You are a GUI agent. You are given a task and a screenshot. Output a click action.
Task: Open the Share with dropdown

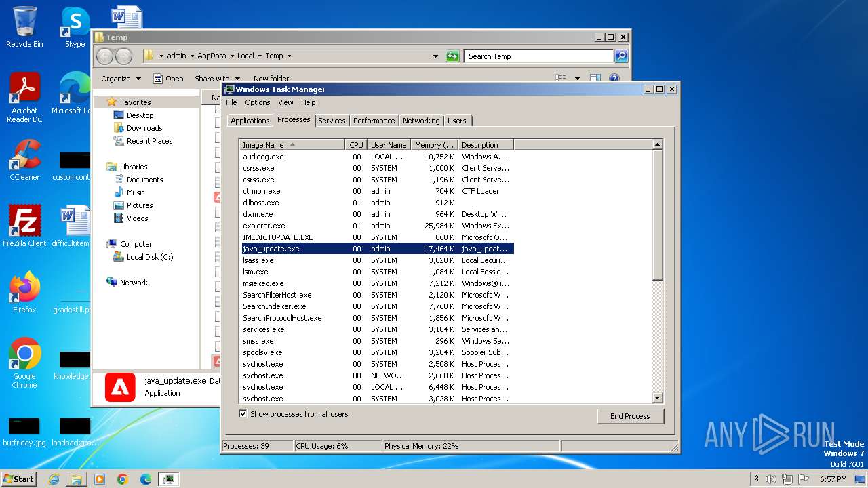216,79
